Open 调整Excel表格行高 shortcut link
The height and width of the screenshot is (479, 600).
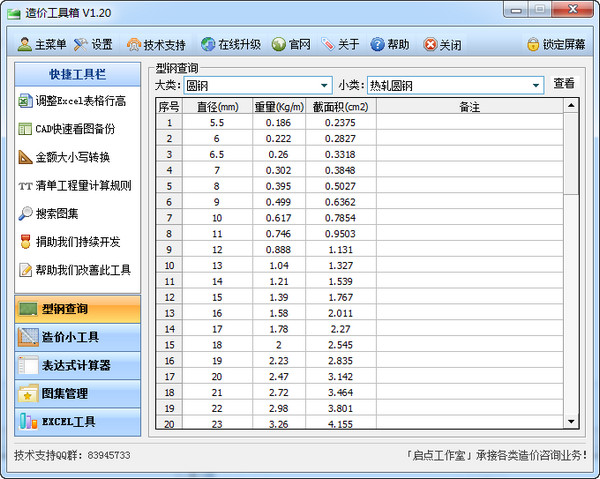click(x=81, y=101)
